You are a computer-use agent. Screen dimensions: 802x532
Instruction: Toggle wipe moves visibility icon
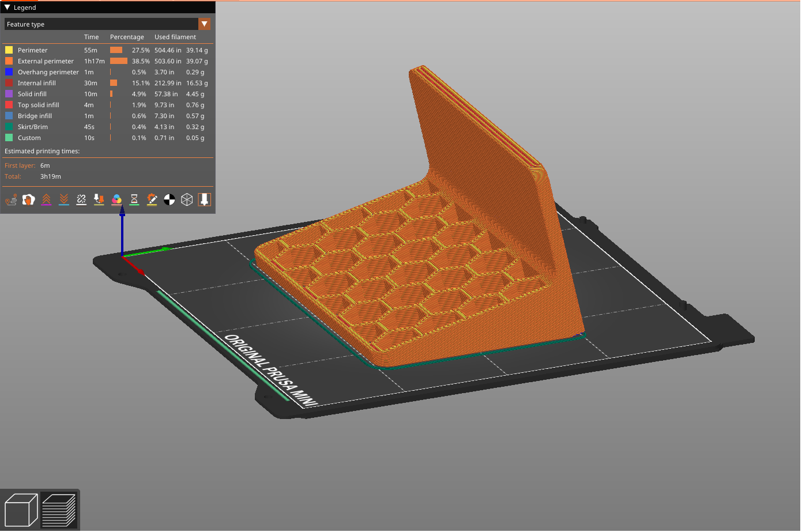click(x=28, y=200)
